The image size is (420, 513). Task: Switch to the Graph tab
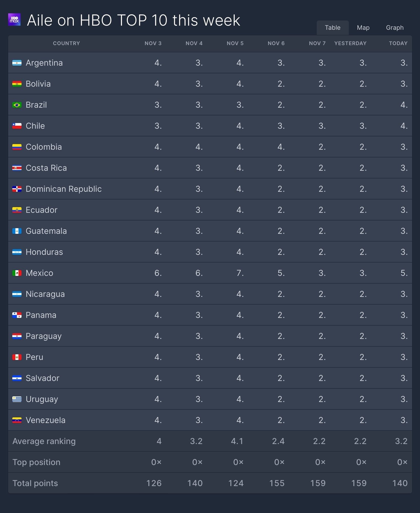(395, 28)
